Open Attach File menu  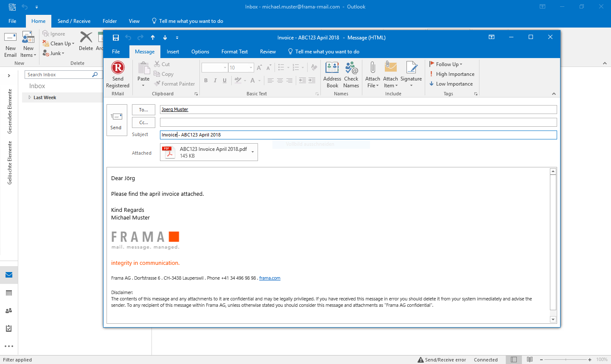tap(373, 75)
